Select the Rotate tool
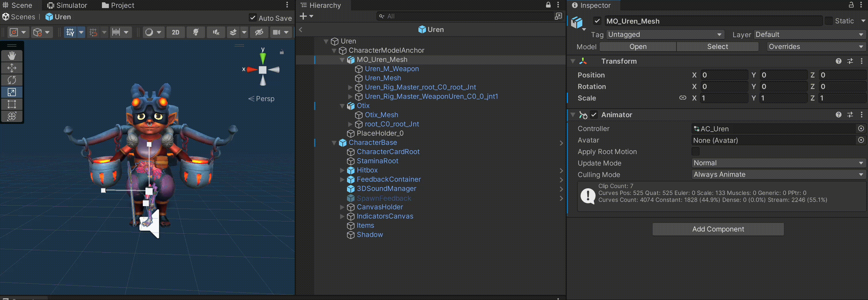Screen dimensions: 868x300 12,80
